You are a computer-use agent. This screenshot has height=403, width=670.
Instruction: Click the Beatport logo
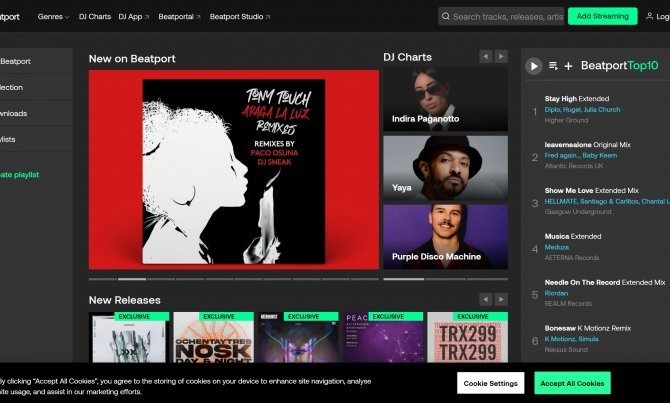tap(10, 17)
